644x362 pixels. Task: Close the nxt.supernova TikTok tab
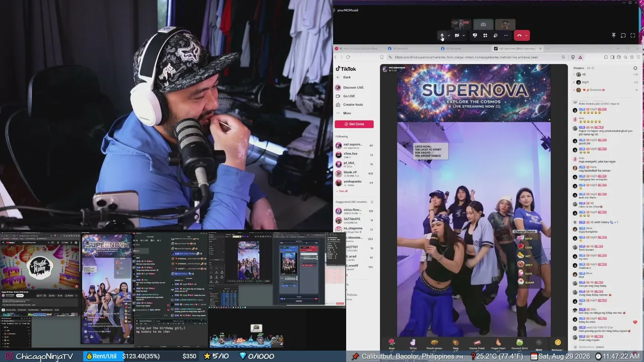(540, 49)
